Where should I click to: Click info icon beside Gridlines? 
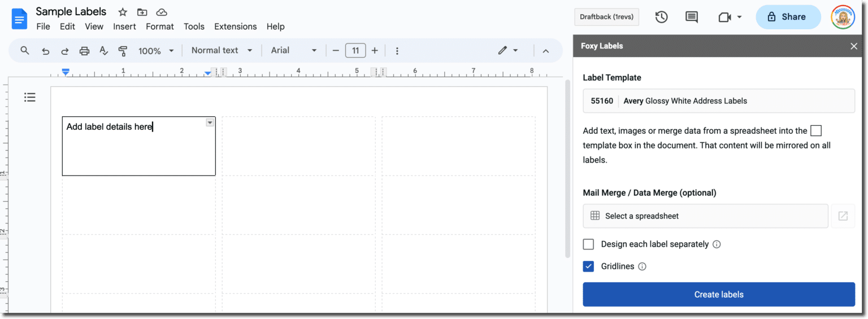click(642, 266)
